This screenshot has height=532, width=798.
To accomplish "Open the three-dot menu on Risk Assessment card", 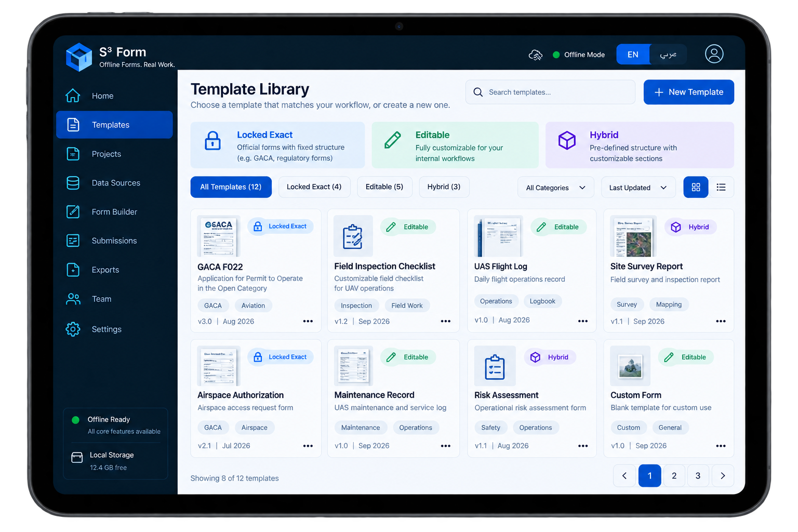I will point(583,446).
